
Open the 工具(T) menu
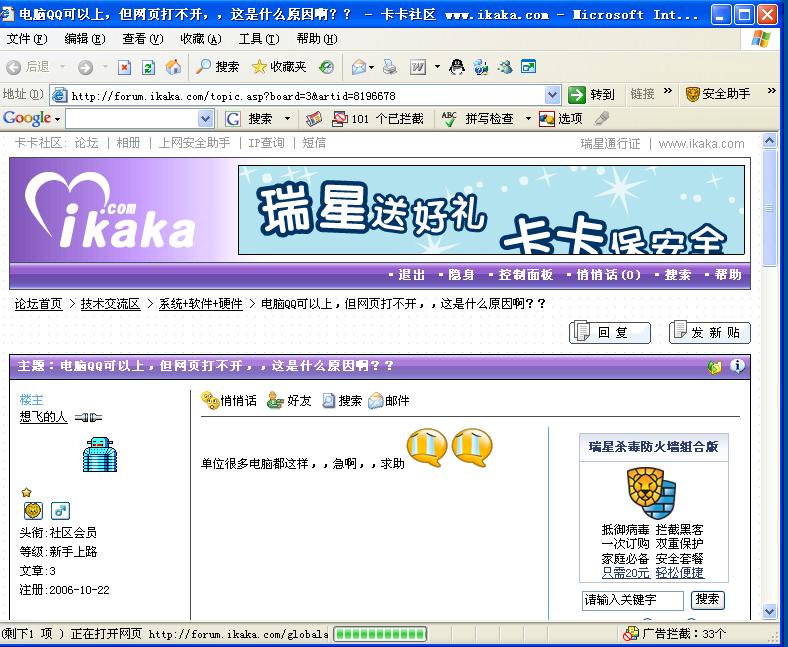[x=259, y=39]
